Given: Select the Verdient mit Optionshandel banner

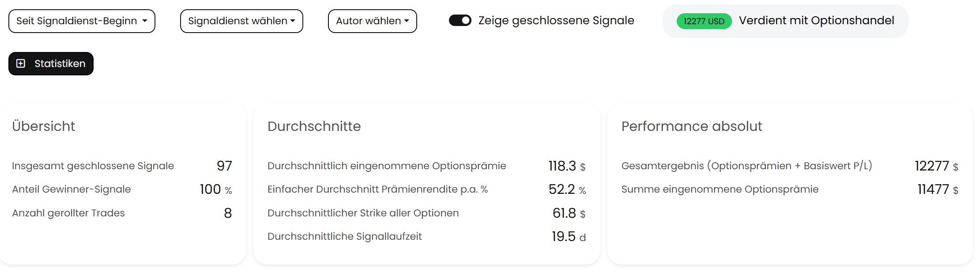Looking at the screenshot, I should [786, 20].
